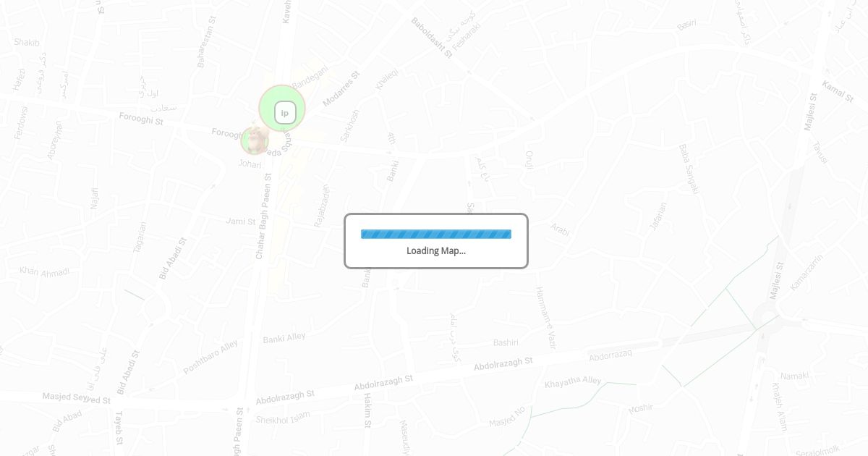Select the Hammame Vazir label
This screenshot has width=868, height=456.
pyautogui.click(x=545, y=318)
